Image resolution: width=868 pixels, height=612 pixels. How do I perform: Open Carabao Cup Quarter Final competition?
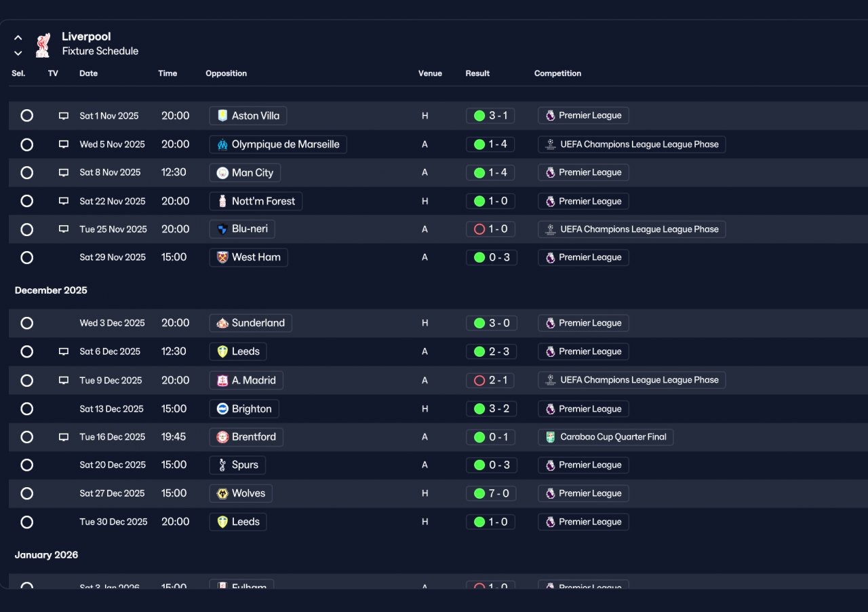(606, 437)
